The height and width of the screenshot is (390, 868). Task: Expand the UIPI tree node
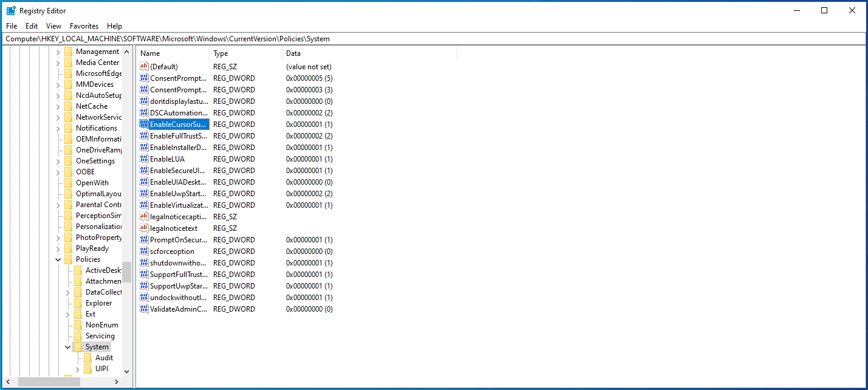point(78,369)
